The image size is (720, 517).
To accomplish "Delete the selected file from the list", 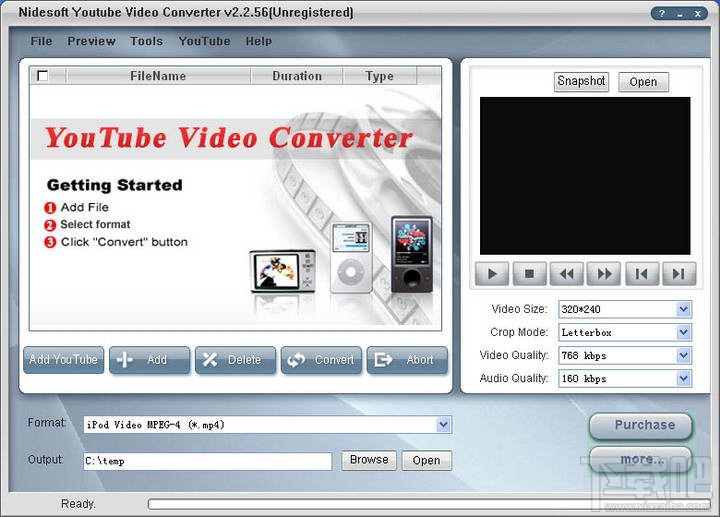I will pos(236,360).
